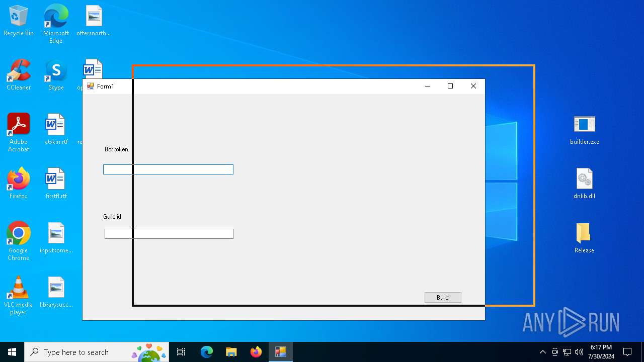
Task: Open the notification center
Action: pyautogui.click(x=627, y=352)
